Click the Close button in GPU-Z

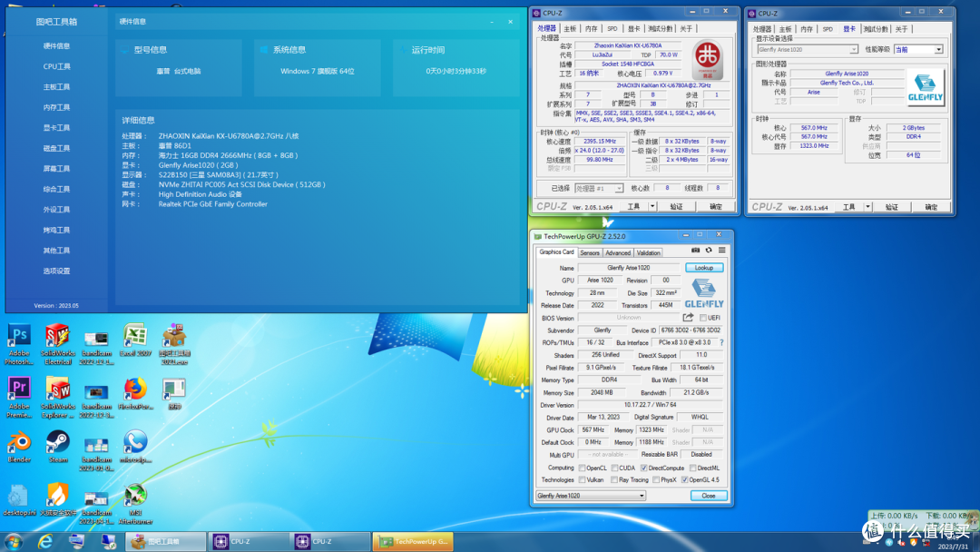pyautogui.click(x=709, y=496)
